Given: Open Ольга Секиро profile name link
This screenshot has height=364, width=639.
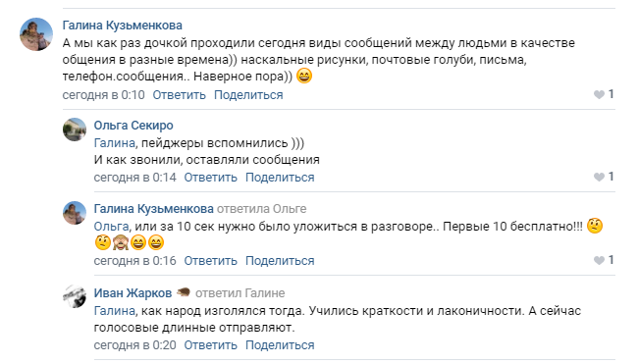Looking at the screenshot, I should [x=133, y=126].
